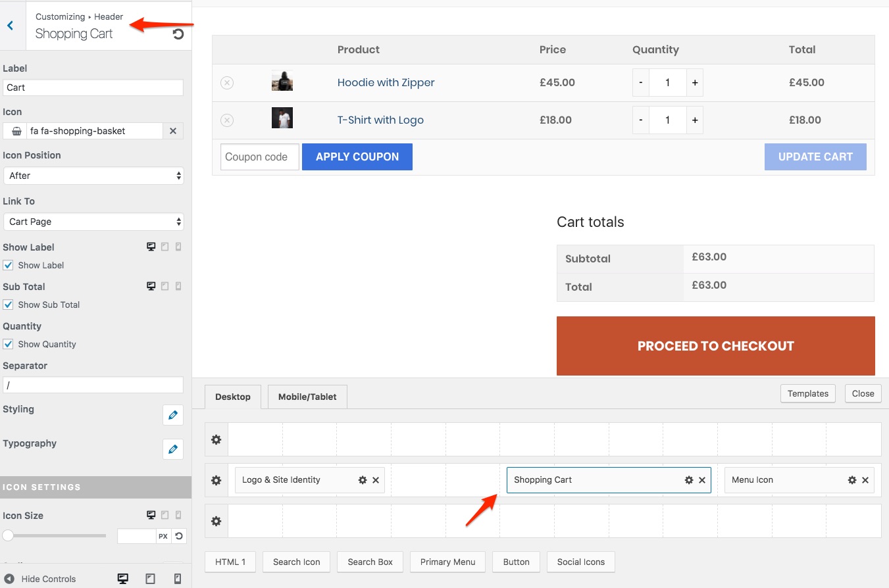Open settings gear for bottom header row
This screenshot has height=588, width=889.
coord(216,521)
